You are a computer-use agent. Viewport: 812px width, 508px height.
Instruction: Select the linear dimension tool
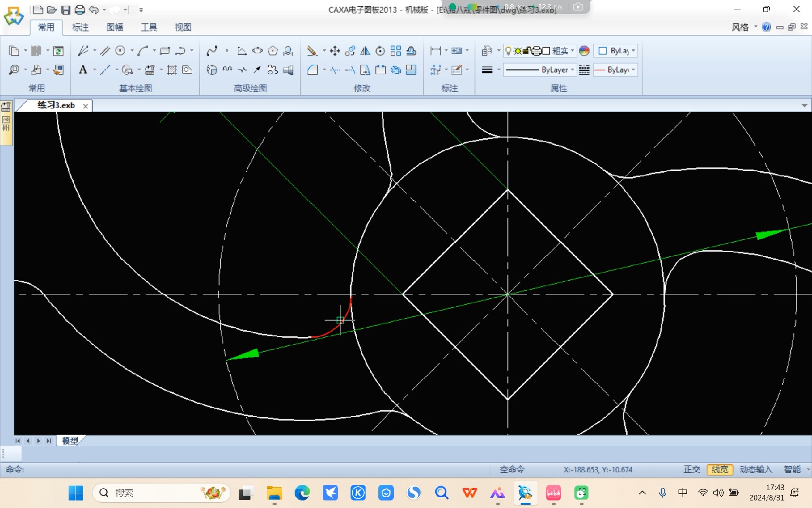tap(436, 50)
